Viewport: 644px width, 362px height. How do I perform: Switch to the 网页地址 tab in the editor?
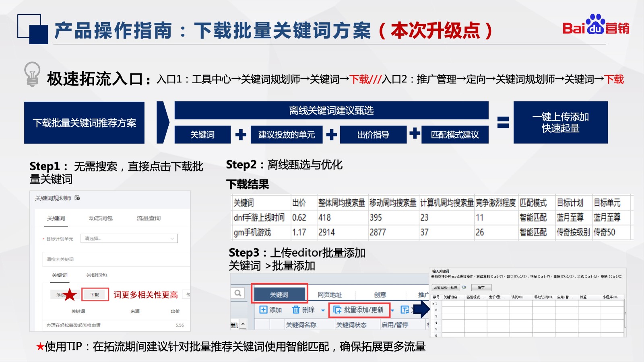point(330,294)
